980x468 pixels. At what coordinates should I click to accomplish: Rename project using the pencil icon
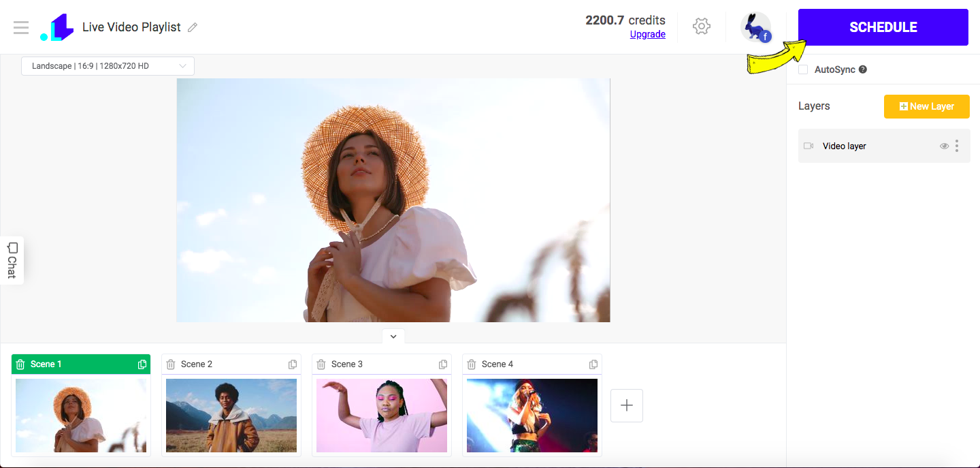click(x=192, y=27)
